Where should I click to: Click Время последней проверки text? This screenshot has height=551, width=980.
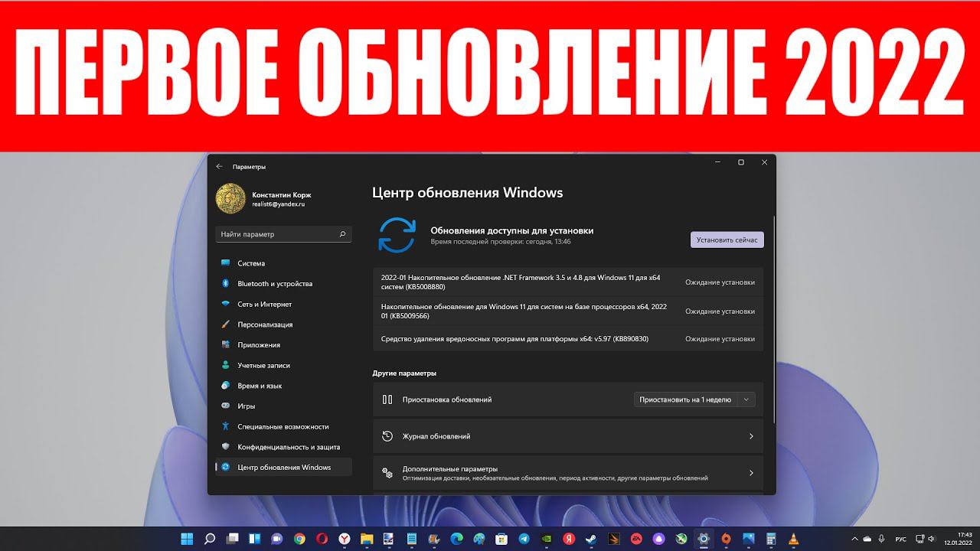pyautogui.click(x=501, y=242)
